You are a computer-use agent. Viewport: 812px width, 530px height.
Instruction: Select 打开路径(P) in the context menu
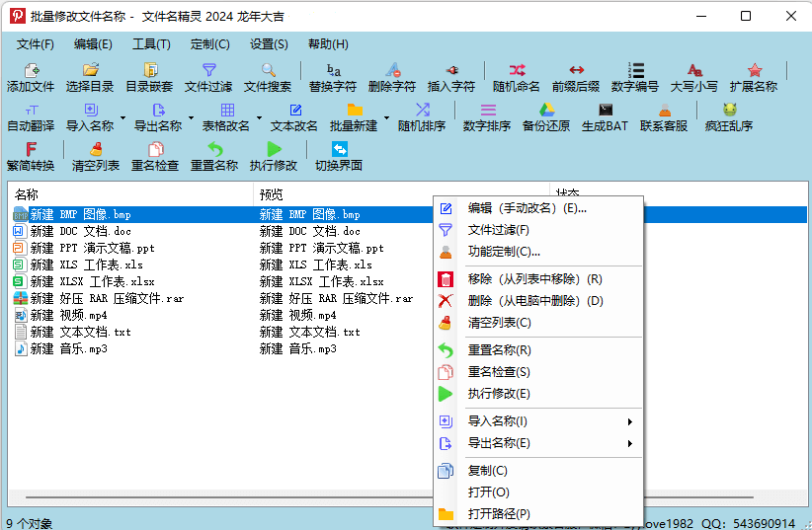coord(499,514)
